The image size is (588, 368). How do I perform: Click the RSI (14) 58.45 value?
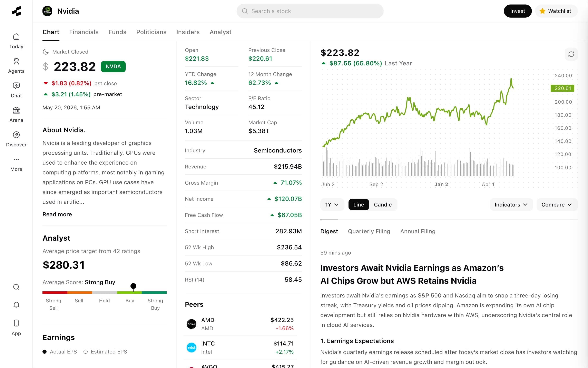coord(293,279)
